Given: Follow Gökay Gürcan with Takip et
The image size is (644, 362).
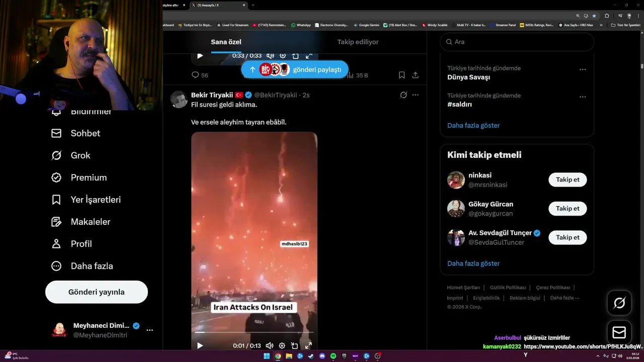Looking at the screenshot, I should [568, 208].
